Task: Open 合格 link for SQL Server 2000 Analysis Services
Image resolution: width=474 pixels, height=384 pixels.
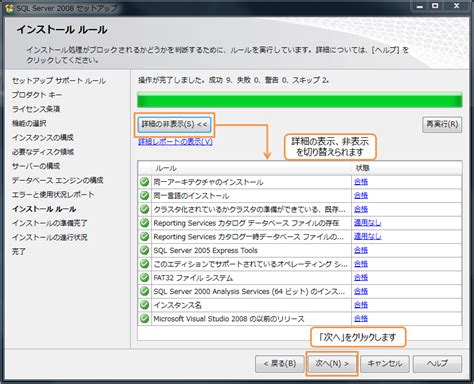Action: 361,291
